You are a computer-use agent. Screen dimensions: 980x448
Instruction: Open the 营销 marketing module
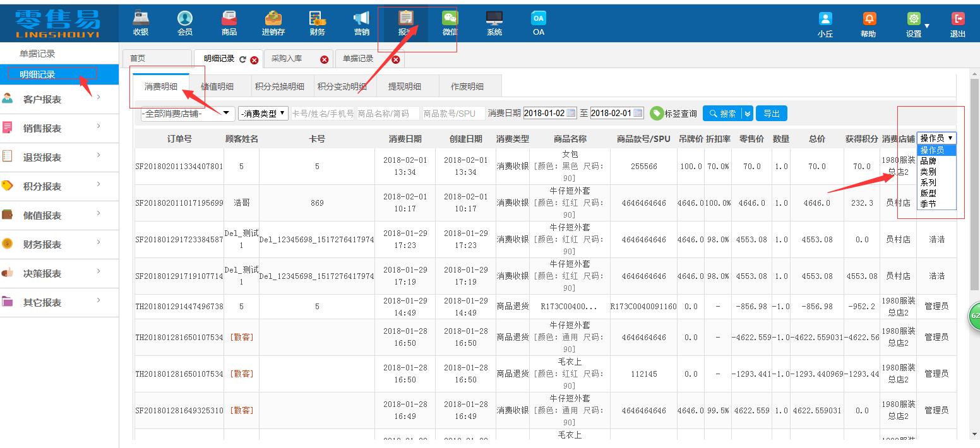pos(361,22)
